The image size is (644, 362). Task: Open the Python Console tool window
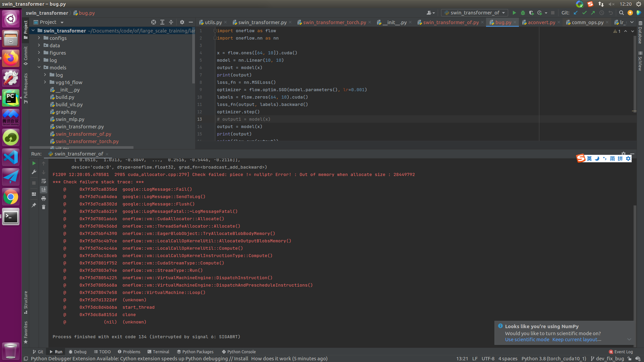pyautogui.click(x=238, y=352)
